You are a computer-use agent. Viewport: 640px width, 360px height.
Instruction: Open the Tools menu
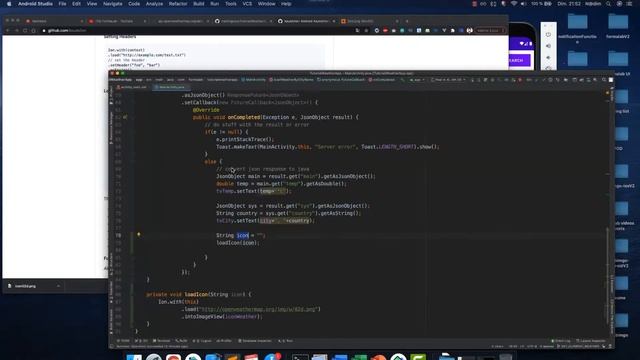point(231,4)
